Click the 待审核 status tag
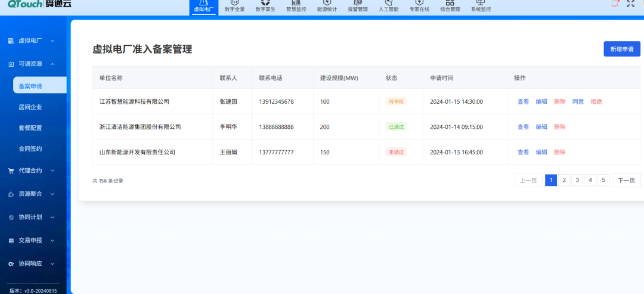644x294 pixels. (x=397, y=101)
